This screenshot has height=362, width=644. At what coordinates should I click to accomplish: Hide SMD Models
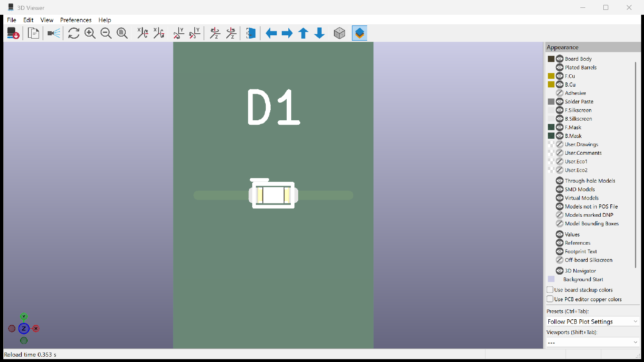(x=559, y=189)
